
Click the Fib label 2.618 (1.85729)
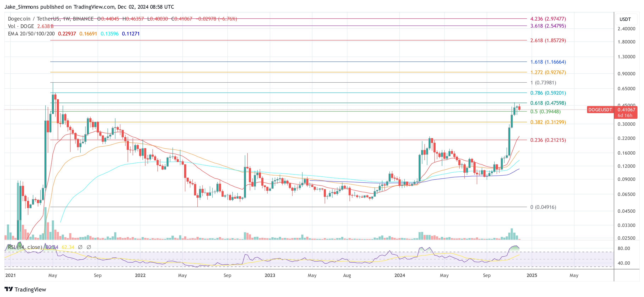[x=548, y=40]
